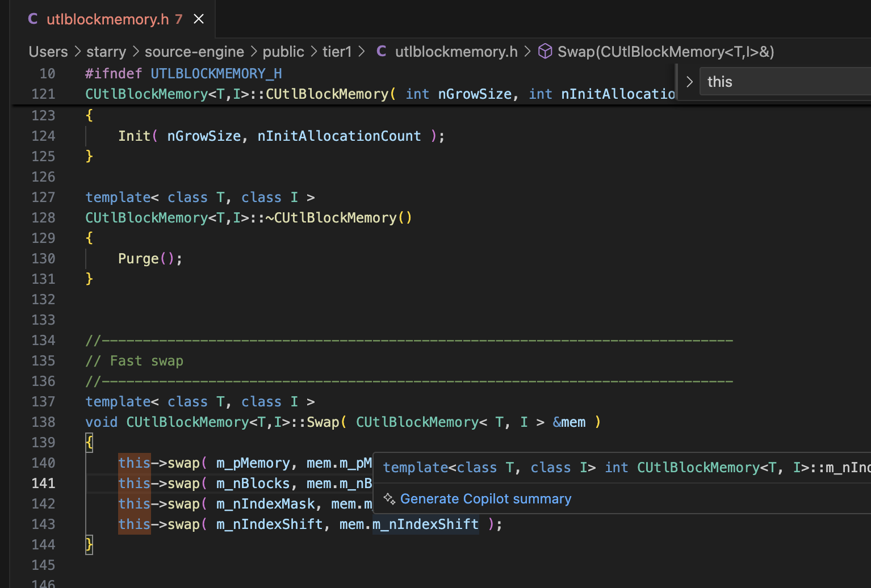This screenshot has height=588, width=871.
Task: Click line number 138 in the gutter
Action: pos(43,422)
